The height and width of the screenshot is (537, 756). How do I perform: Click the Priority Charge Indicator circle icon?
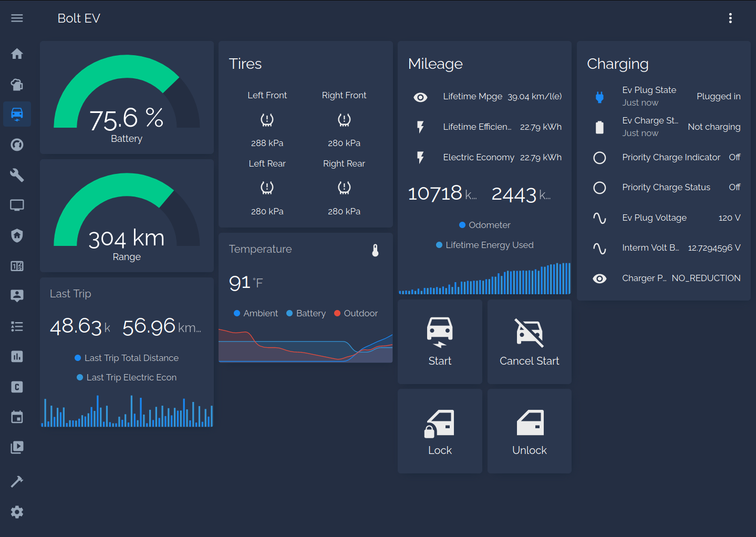click(x=599, y=158)
